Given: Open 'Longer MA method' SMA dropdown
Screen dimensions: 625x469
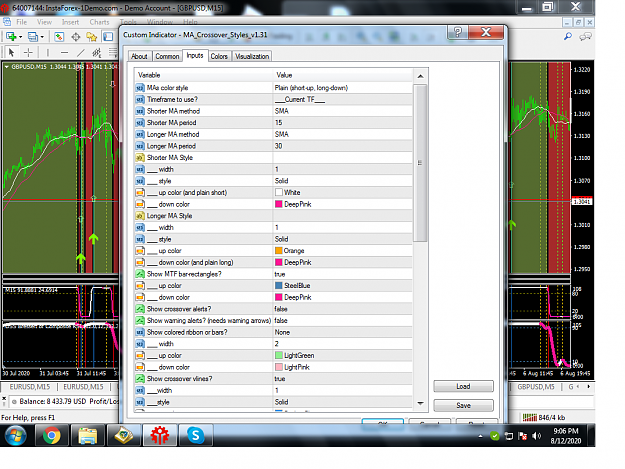Looking at the screenshot, I should tap(342, 134).
